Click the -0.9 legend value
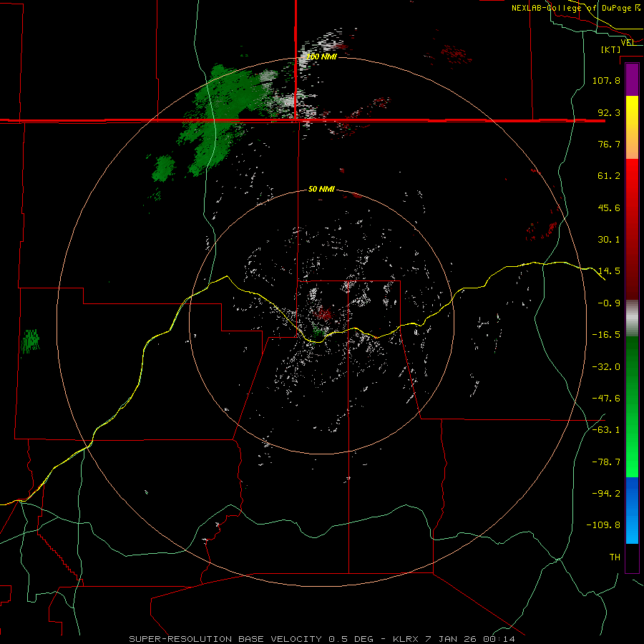Screen dimensions: 644x644 (609, 303)
